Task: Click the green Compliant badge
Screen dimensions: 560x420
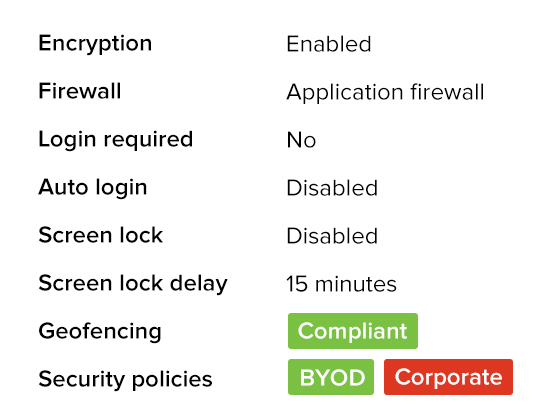Action: click(353, 331)
